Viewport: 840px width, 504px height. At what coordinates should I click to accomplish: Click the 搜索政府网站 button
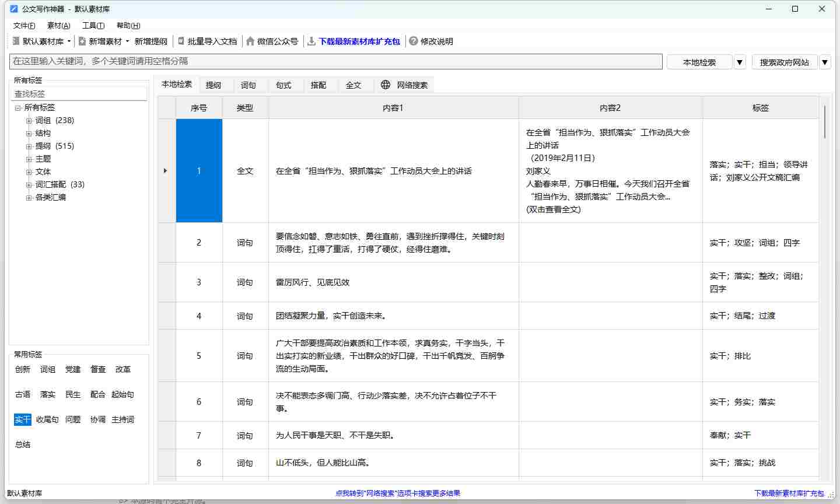pyautogui.click(x=784, y=62)
